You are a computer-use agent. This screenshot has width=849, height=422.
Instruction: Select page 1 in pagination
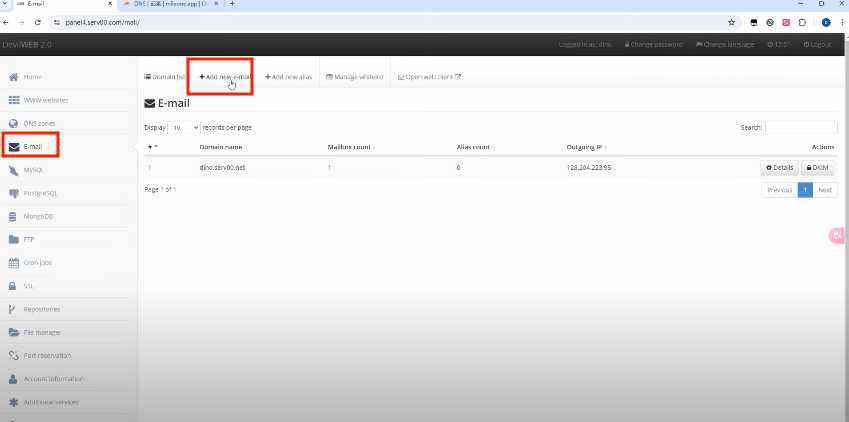tap(805, 190)
